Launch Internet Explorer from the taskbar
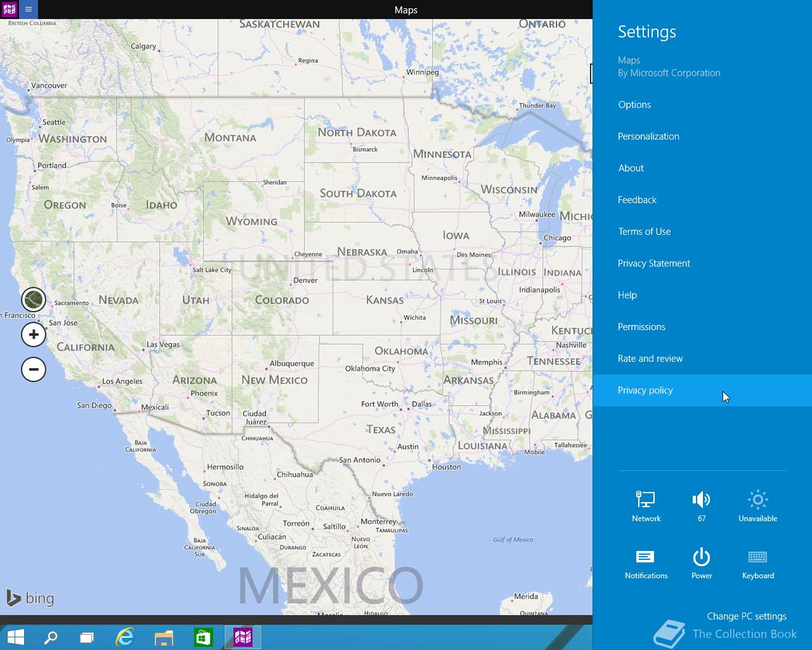Screen dimensions: 812x650 coord(125,637)
